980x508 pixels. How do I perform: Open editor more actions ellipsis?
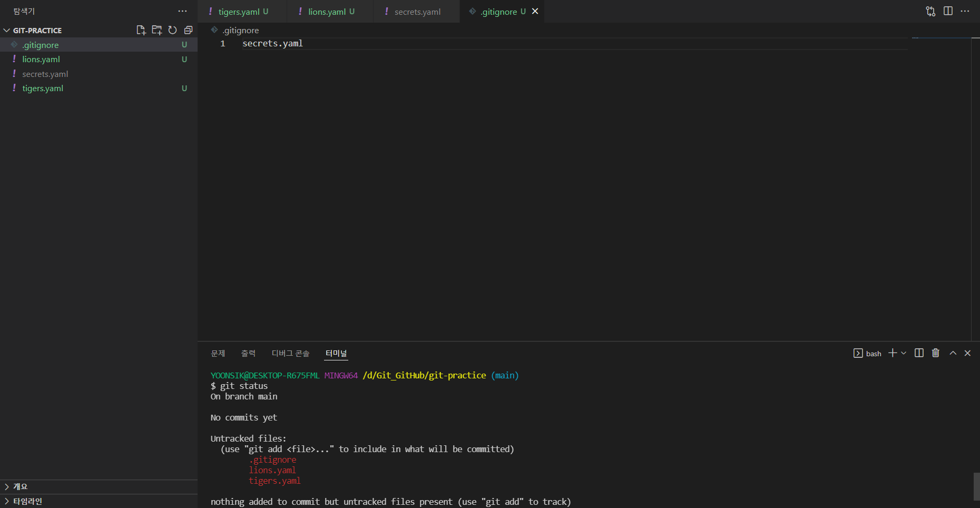(x=965, y=11)
